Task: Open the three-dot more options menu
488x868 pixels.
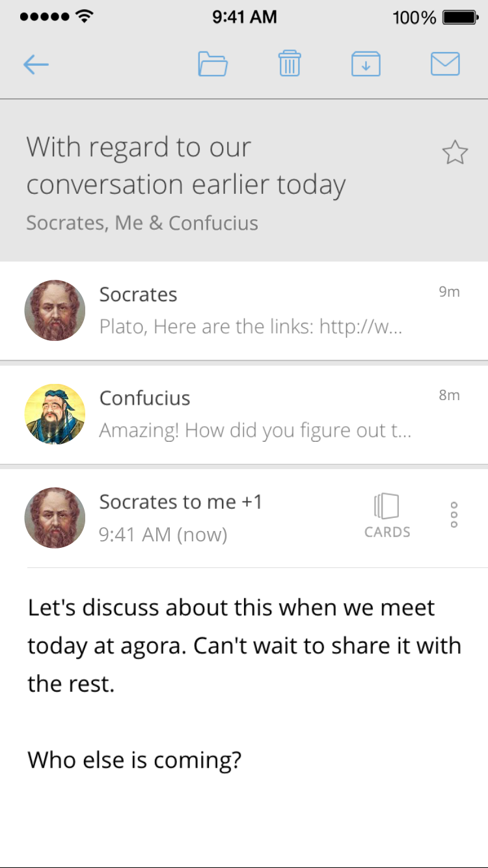Action: 454,515
